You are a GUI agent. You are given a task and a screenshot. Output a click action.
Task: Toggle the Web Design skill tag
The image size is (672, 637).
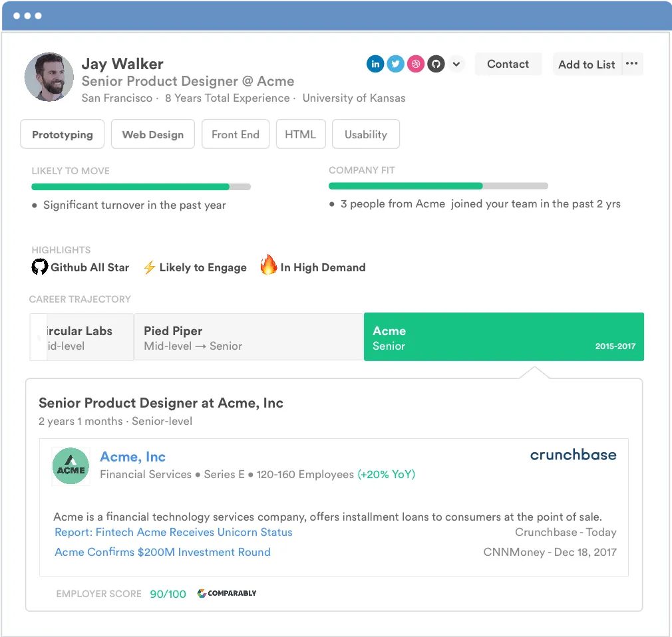(x=153, y=134)
